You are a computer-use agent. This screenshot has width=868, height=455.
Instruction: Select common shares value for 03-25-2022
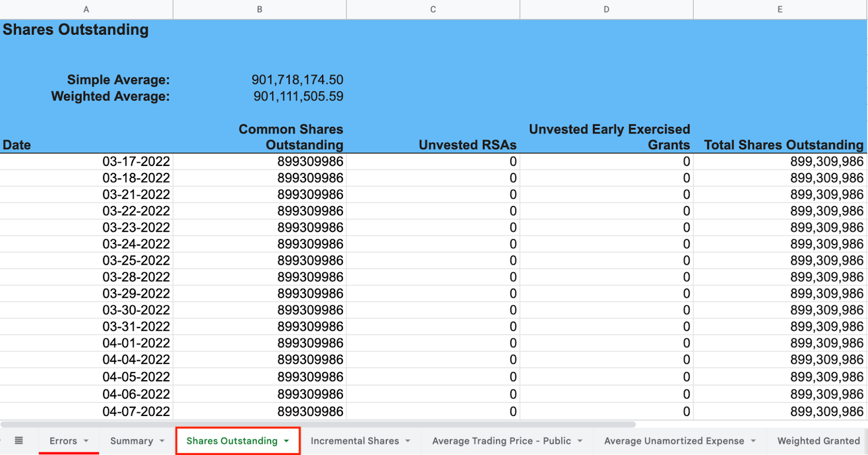(x=260, y=260)
